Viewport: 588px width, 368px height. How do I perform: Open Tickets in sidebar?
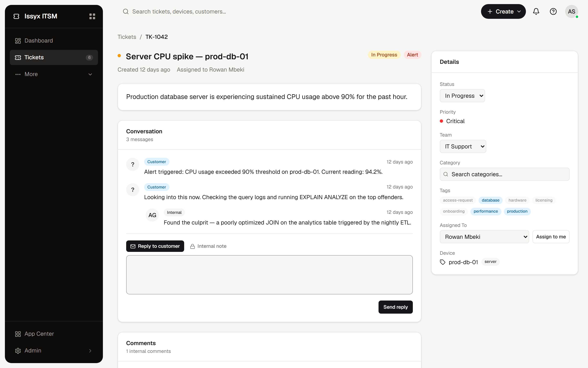pyautogui.click(x=54, y=57)
